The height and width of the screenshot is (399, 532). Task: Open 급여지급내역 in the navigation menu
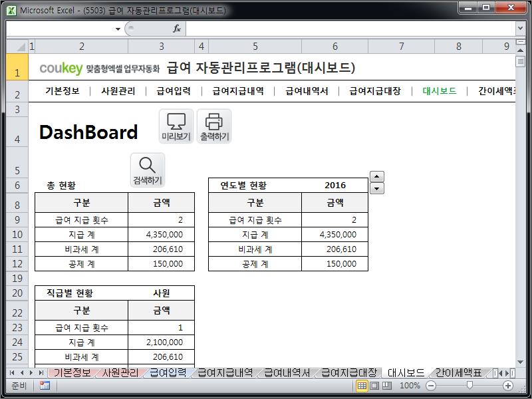(x=238, y=91)
